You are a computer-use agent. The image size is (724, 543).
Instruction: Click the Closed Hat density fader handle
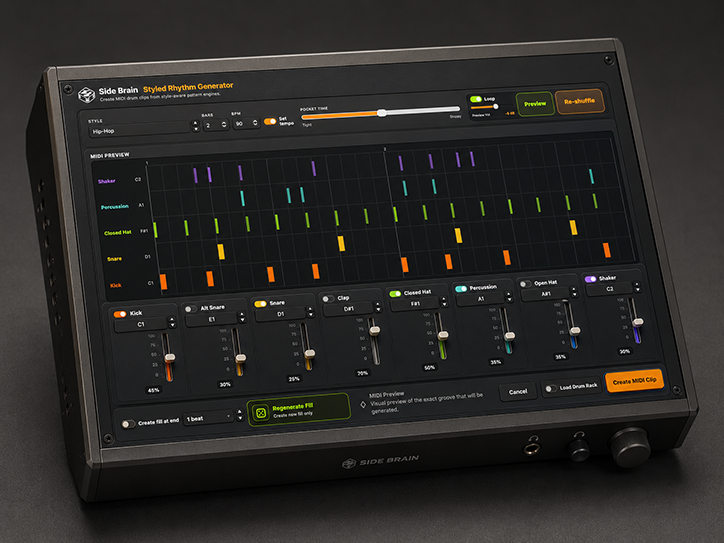coord(443,336)
